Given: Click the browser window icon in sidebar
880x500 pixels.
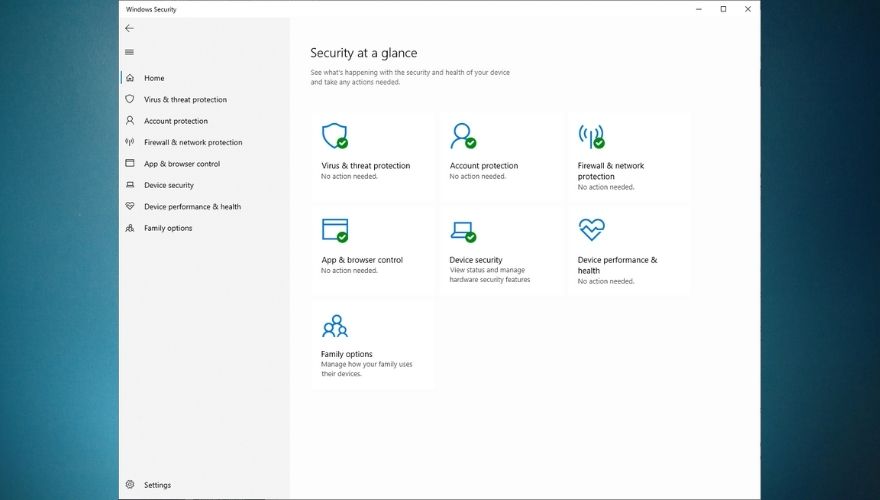Looking at the screenshot, I should [130, 163].
